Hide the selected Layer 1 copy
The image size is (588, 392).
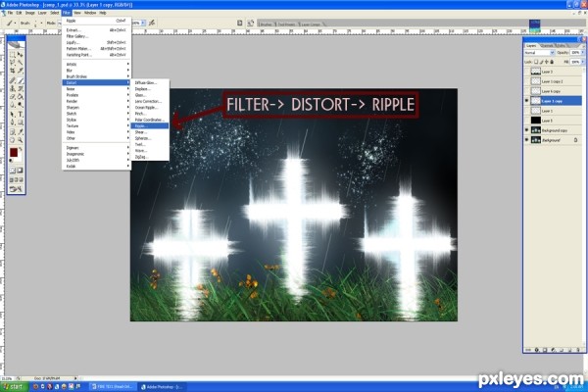coord(526,101)
